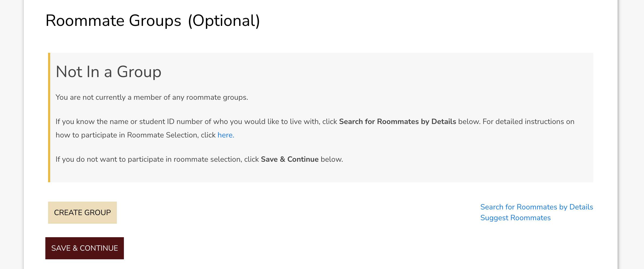The width and height of the screenshot is (644, 269).
Task: Click the word 'below.' after Save & Continue
Action: tap(332, 159)
